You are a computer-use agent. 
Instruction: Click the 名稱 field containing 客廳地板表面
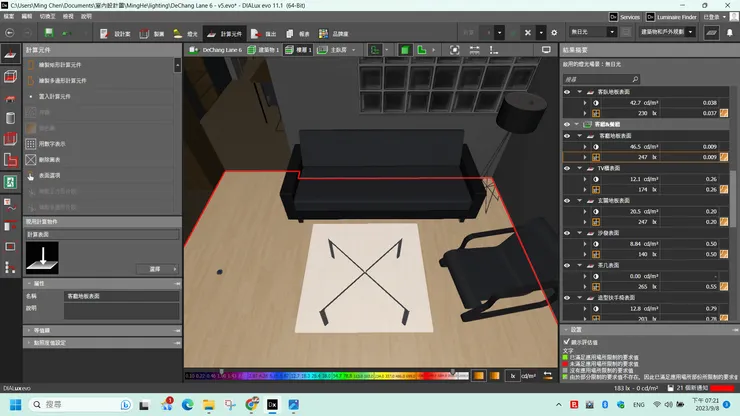point(121,297)
